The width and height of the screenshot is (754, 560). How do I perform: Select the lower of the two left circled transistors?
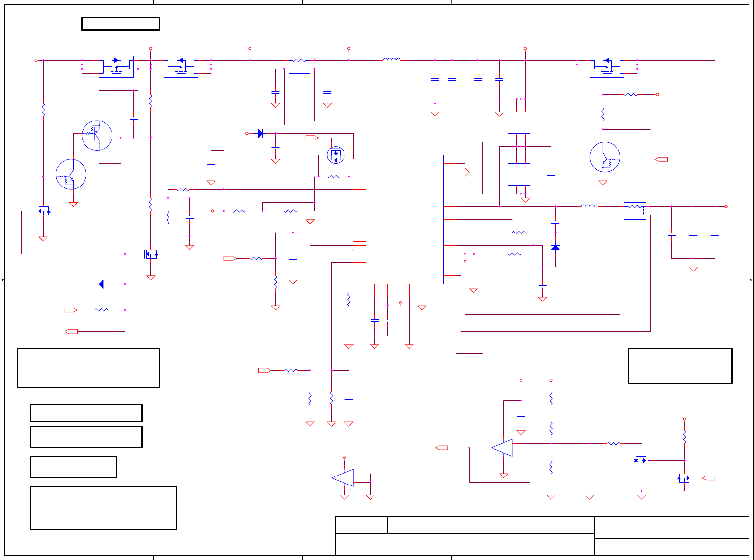[x=71, y=174]
